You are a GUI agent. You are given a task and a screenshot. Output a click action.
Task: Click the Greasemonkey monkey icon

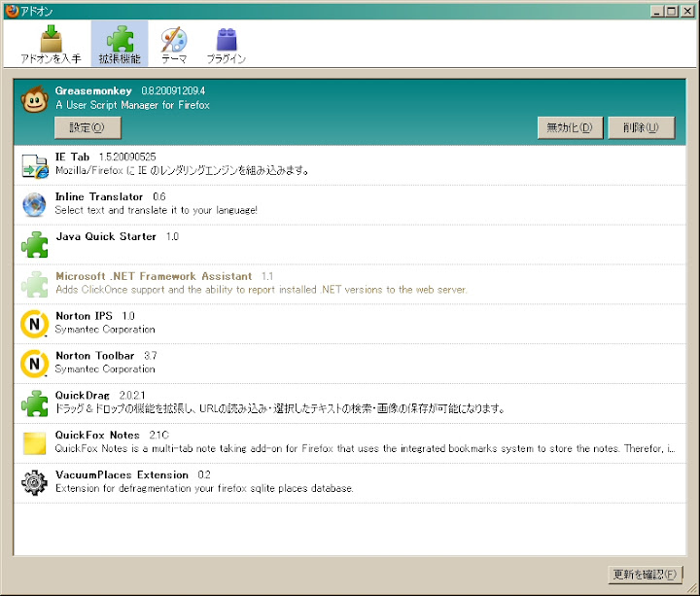click(34, 99)
